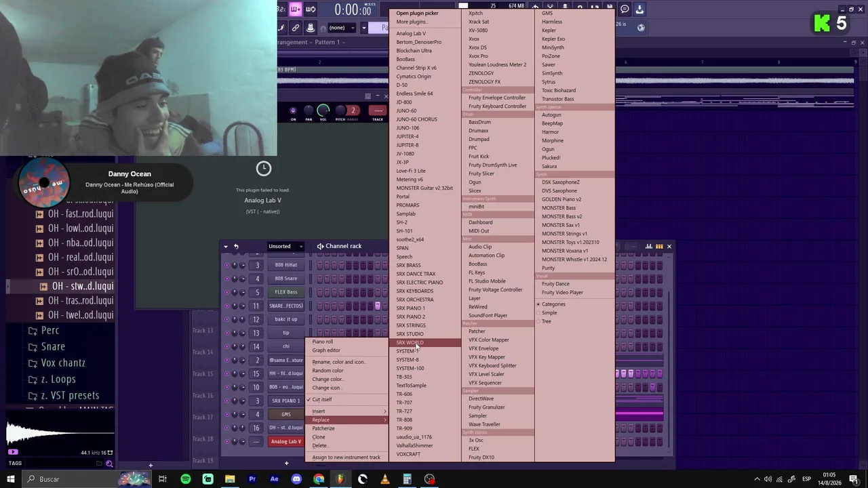The width and height of the screenshot is (868, 488).
Task: Toggle the GMS channel mute LED
Action: 227,414
